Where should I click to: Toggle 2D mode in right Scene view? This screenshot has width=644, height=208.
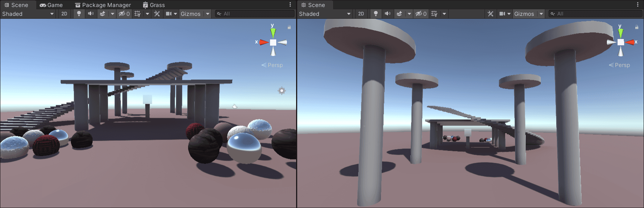pyautogui.click(x=361, y=14)
